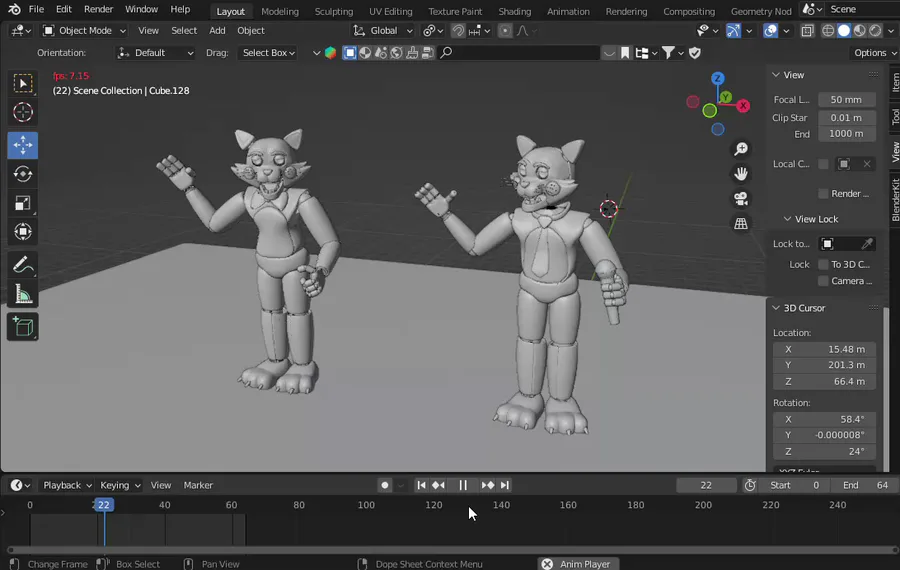Click the shield icon in header
Screen dimensions: 900x570
(x=695, y=53)
